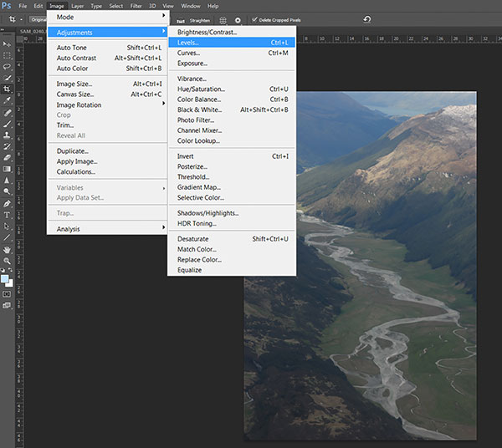This screenshot has width=502, height=448.
Task: Select the Hand tool
Action: pyautogui.click(x=7, y=249)
